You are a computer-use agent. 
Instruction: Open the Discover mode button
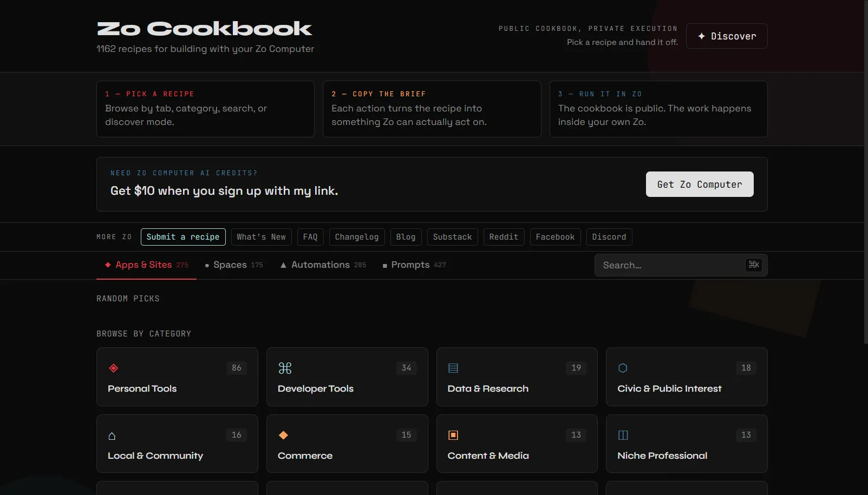point(727,36)
